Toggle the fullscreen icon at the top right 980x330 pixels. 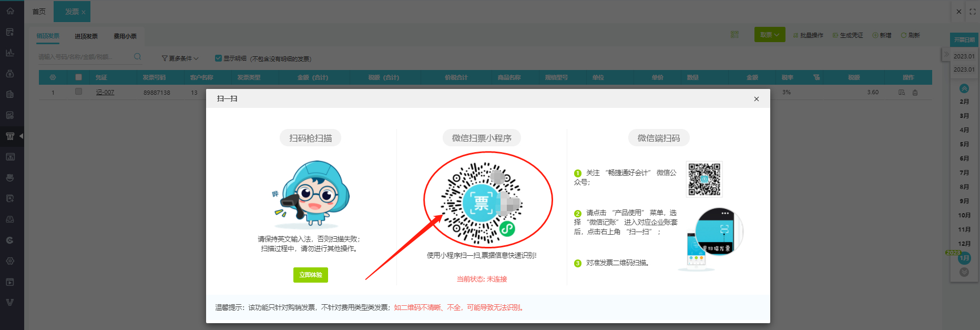(973, 11)
